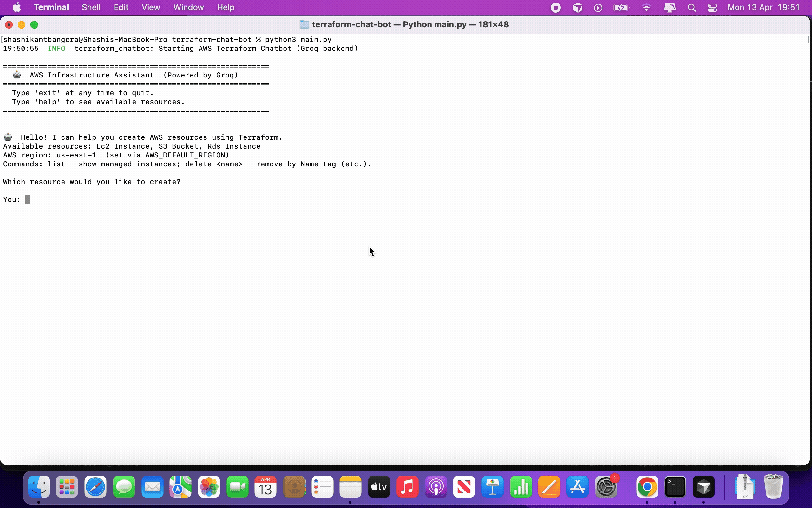Open Calendar from the Dock
This screenshot has height=508, width=812.
click(x=265, y=486)
